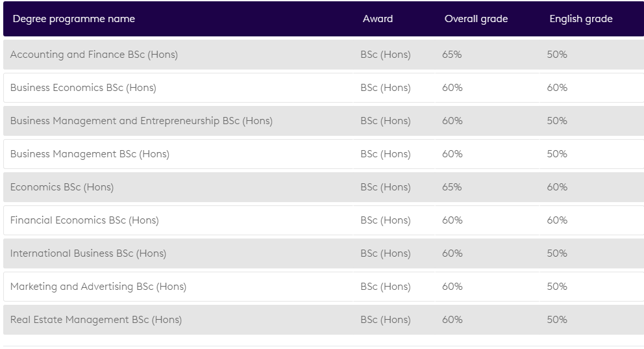The width and height of the screenshot is (644, 349).
Task: Select Business Management and Entrepreneurship BSc programme
Action: pos(142,121)
